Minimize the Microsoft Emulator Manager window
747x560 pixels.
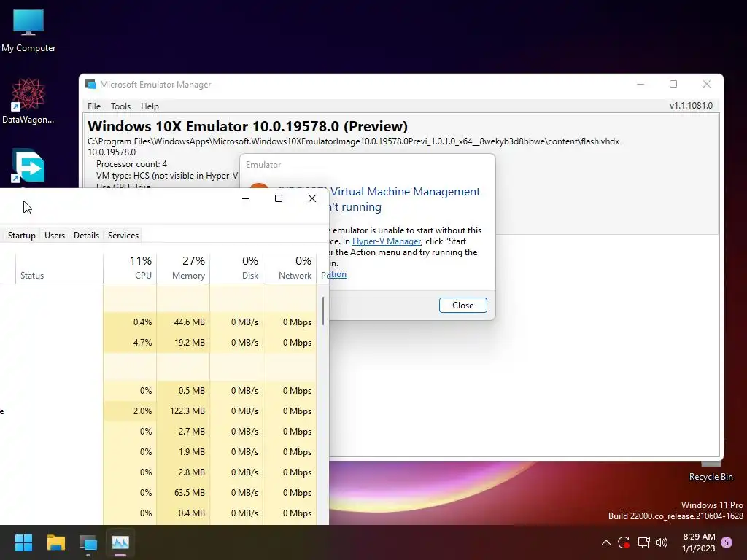click(x=640, y=85)
